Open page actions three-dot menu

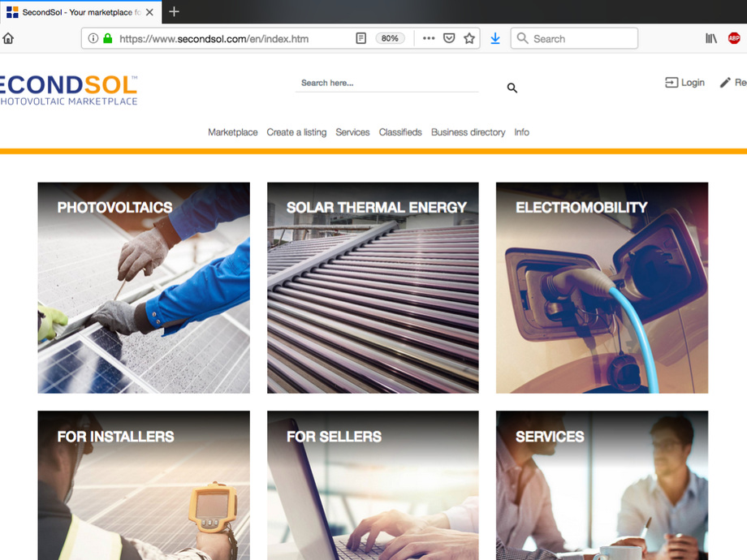(x=429, y=38)
